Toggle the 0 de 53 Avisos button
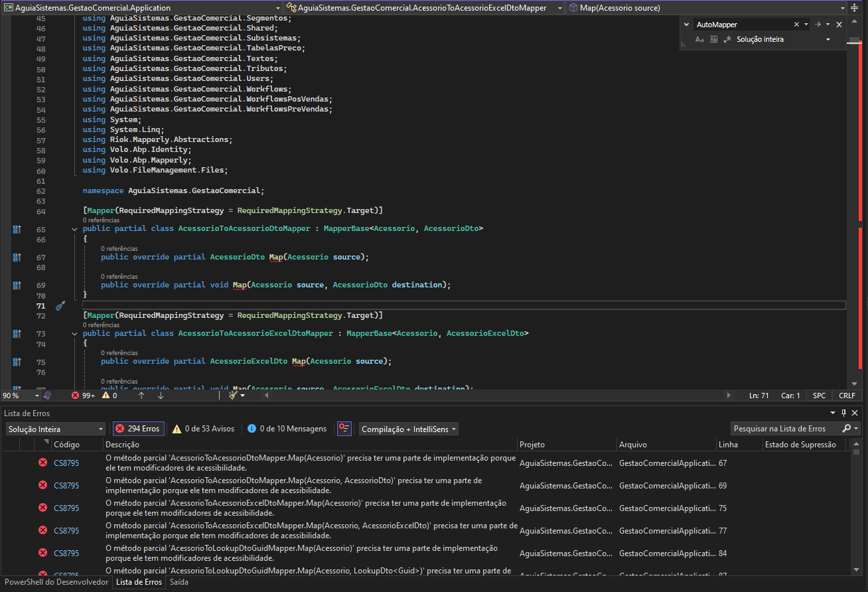This screenshot has width=868, height=592. [204, 429]
